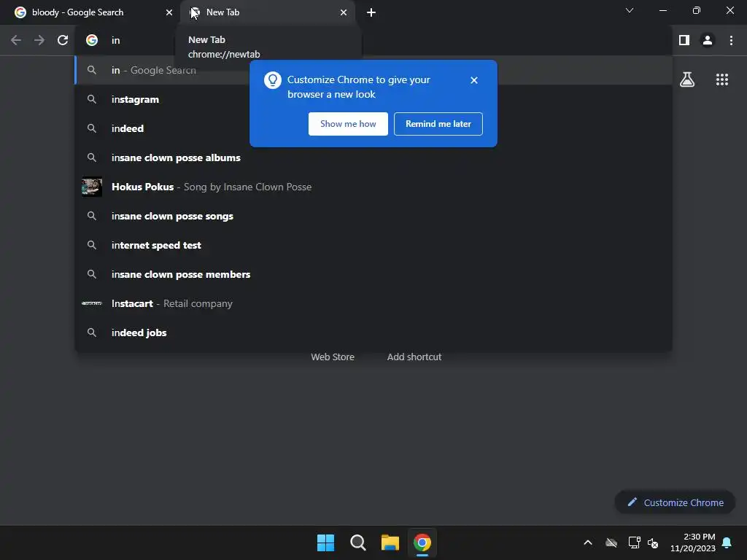
Task: Add a new tab with plus
Action: (371, 12)
